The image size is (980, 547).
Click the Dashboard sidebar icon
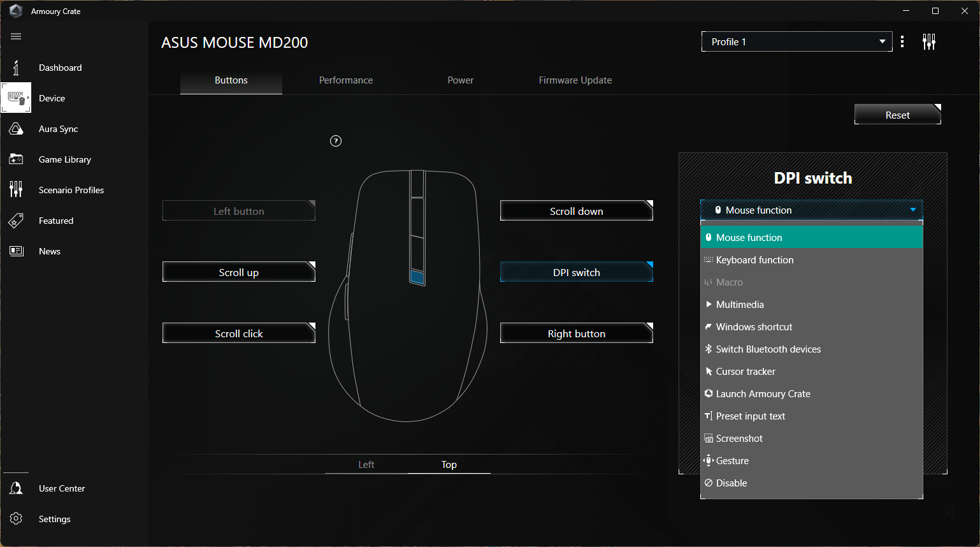16,68
